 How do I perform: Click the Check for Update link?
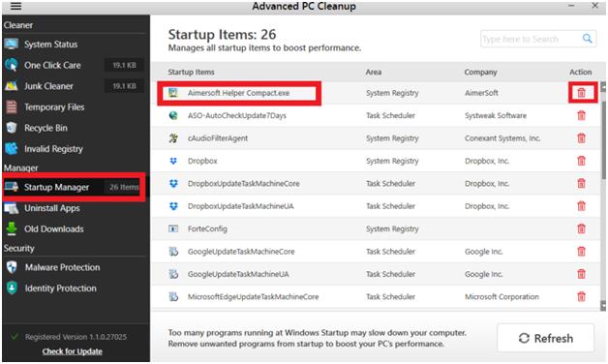coord(72,351)
